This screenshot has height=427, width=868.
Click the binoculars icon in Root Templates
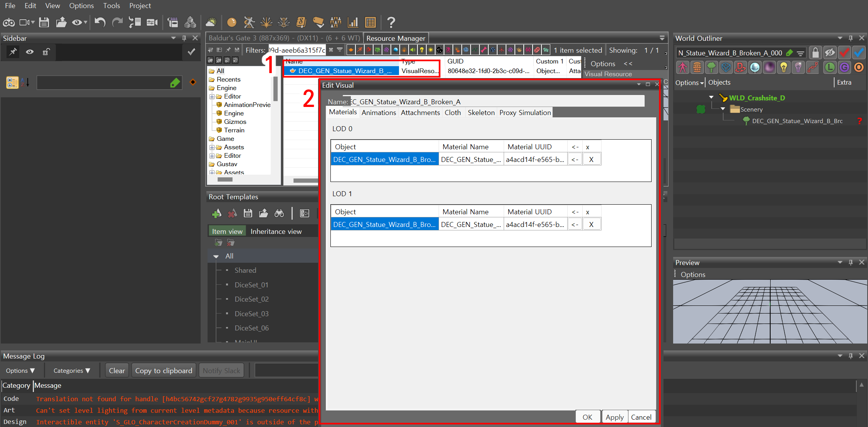click(279, 213)
